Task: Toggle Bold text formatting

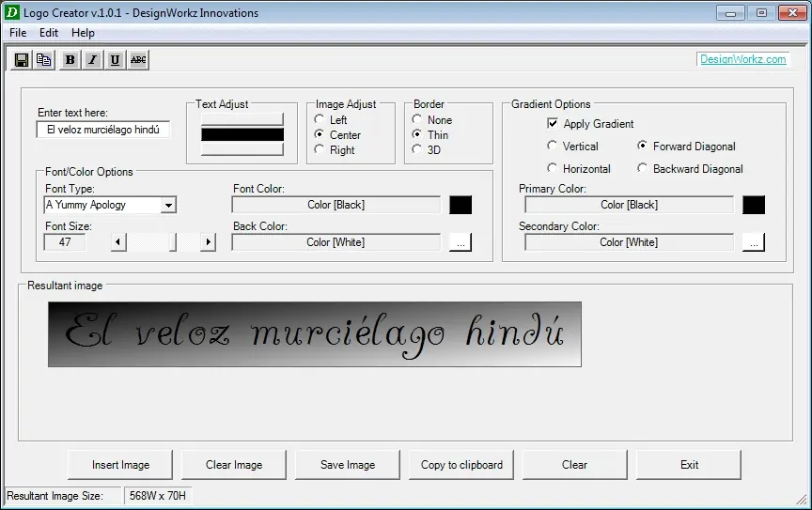Action: tap(70, 60)
